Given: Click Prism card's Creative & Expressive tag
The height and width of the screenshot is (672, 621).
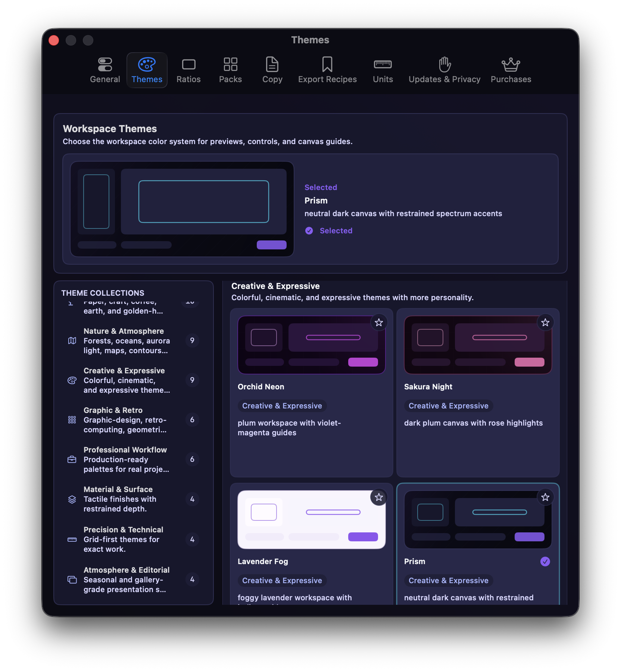Looking at the screenshot, I should tap(449, 581).
